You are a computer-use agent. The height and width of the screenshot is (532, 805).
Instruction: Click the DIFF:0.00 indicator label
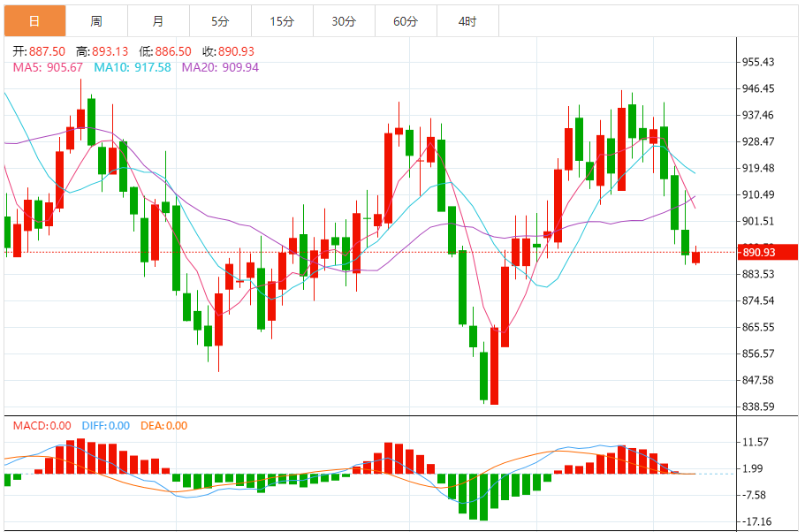tap(106, 426)
